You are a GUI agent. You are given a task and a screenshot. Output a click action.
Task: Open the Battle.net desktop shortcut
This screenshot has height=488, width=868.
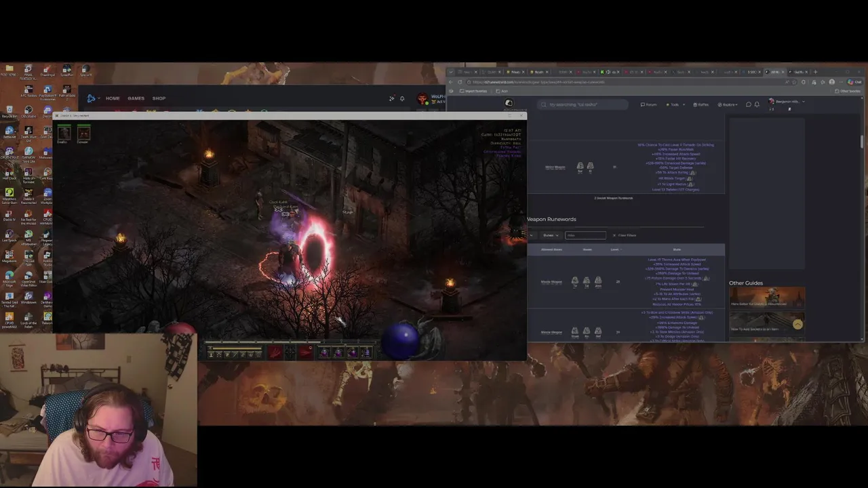(9, 132)
